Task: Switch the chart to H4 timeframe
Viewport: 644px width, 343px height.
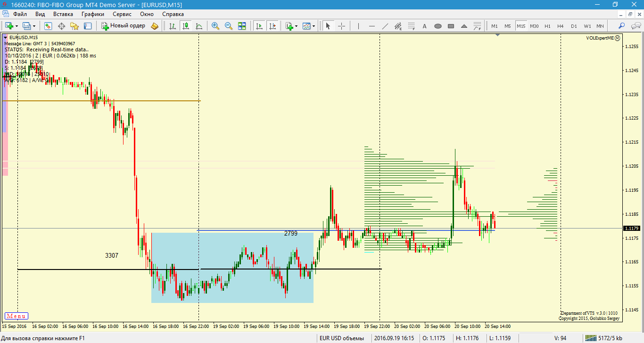Action: 561,26
